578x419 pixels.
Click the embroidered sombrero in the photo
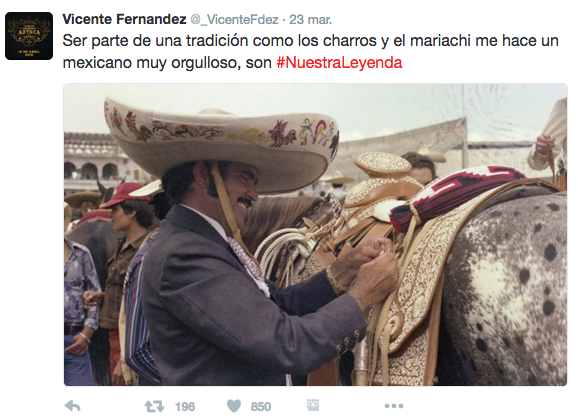tap(221, 144)
